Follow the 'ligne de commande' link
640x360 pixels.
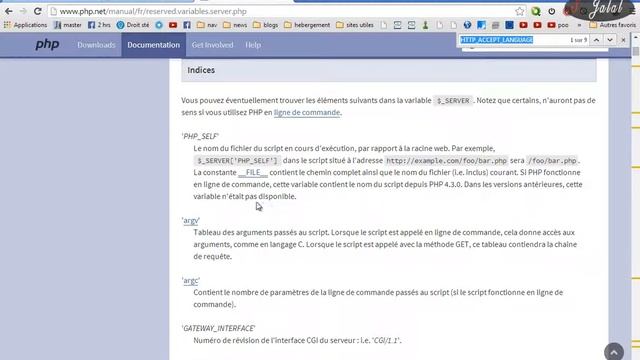click(307, 112)
